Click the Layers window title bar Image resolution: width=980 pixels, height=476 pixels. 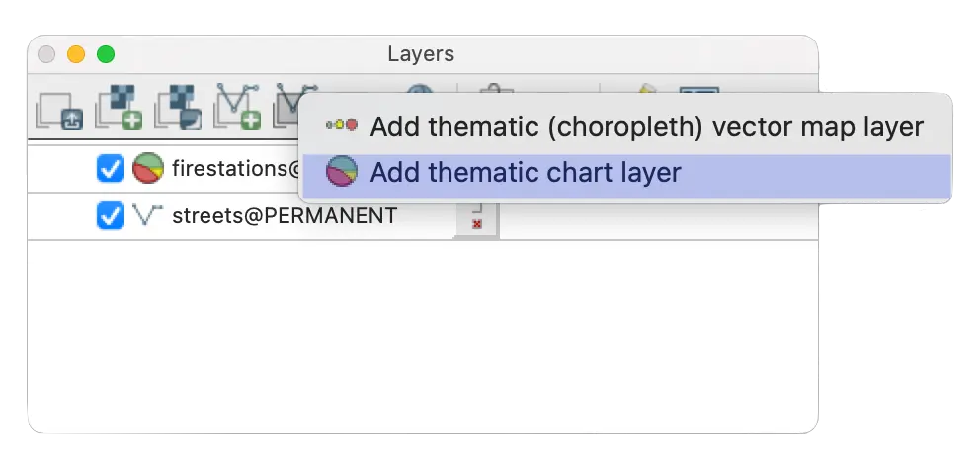[421, 54]
